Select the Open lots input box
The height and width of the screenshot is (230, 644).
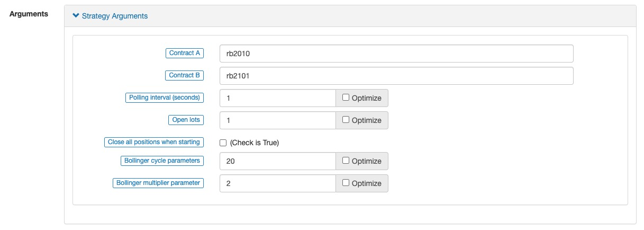coord(277,120)
